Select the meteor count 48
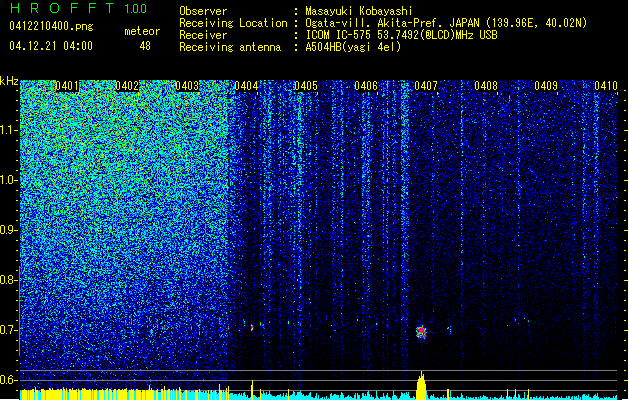This screenshot has height=400, width=629. coord(145,46)
